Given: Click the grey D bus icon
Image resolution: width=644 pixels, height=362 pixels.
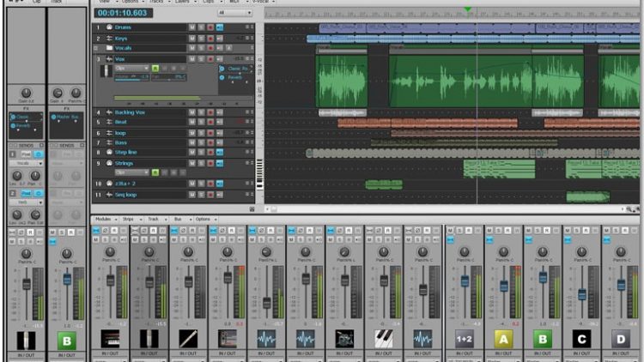Looking at the screenshot, I should (x=621, y=339).
